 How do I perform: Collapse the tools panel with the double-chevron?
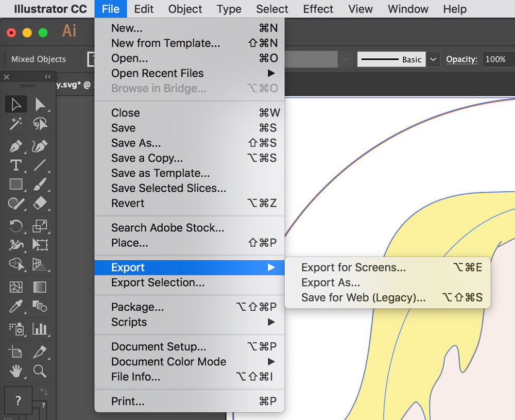(x=47, y=76)
